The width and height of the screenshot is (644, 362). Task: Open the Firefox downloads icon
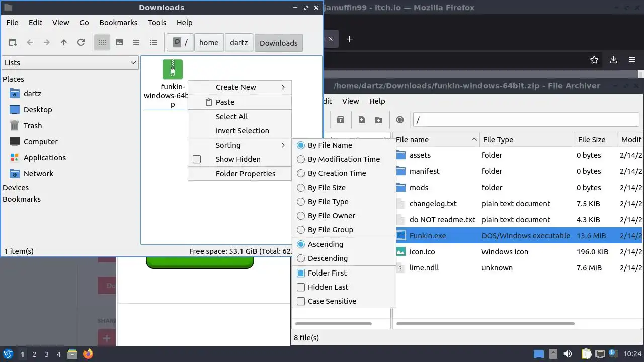(x=613, y=60)
